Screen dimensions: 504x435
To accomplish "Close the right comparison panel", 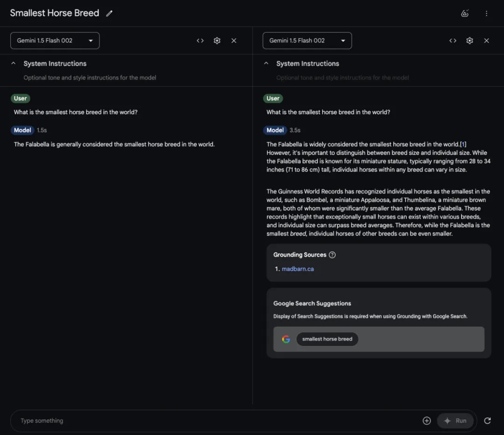I will (486, 41).
